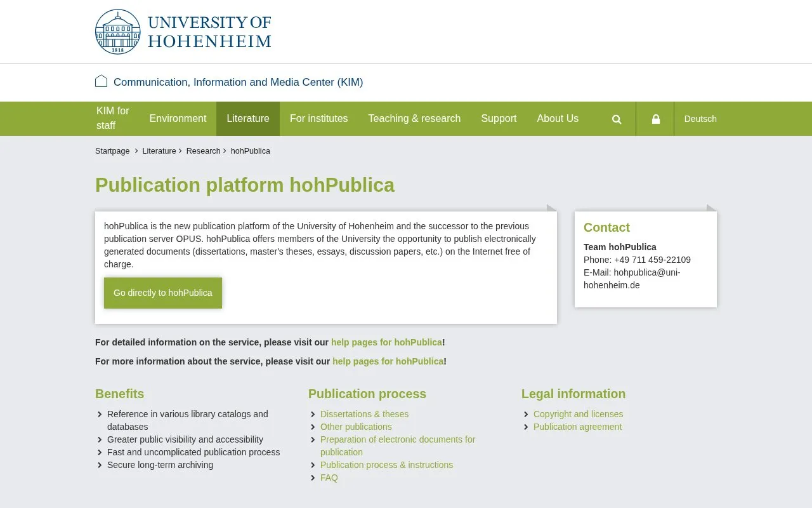Click Reference in various library catalogs item
The height and width of the screenshot is (508, 812).
pos(188,420)
